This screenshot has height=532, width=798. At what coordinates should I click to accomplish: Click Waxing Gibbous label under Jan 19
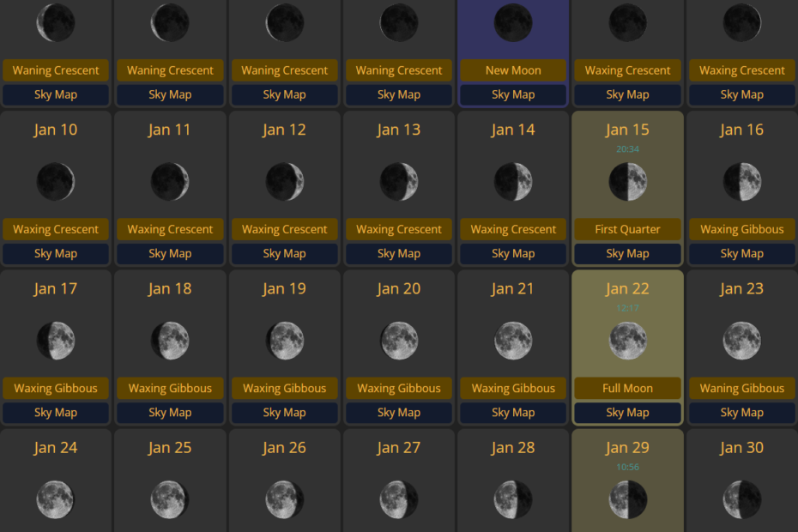[285, 388]
